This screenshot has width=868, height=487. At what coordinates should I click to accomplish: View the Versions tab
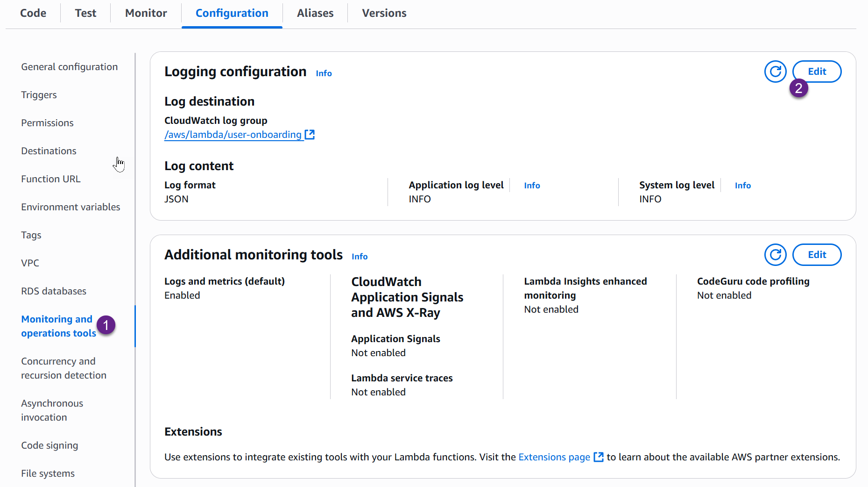click(383, 13)
